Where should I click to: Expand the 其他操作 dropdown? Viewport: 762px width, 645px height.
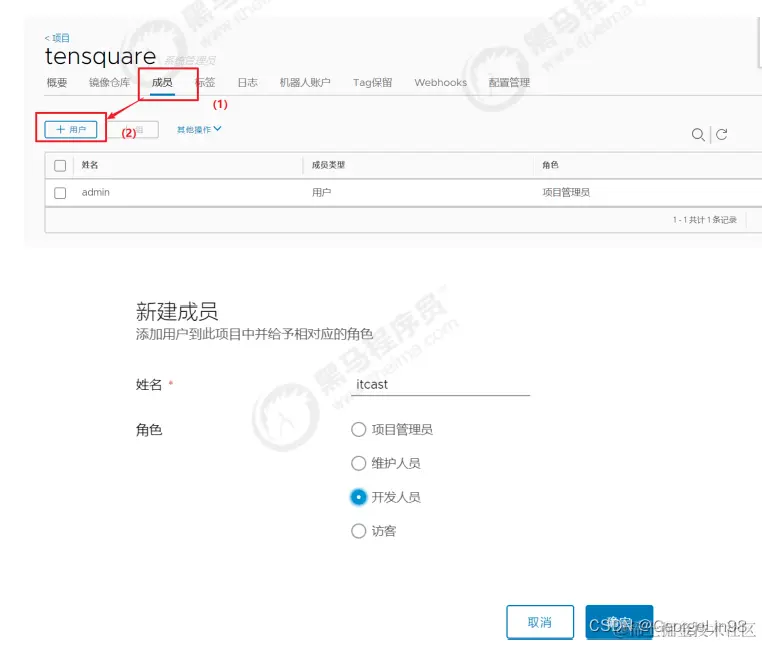199,129
